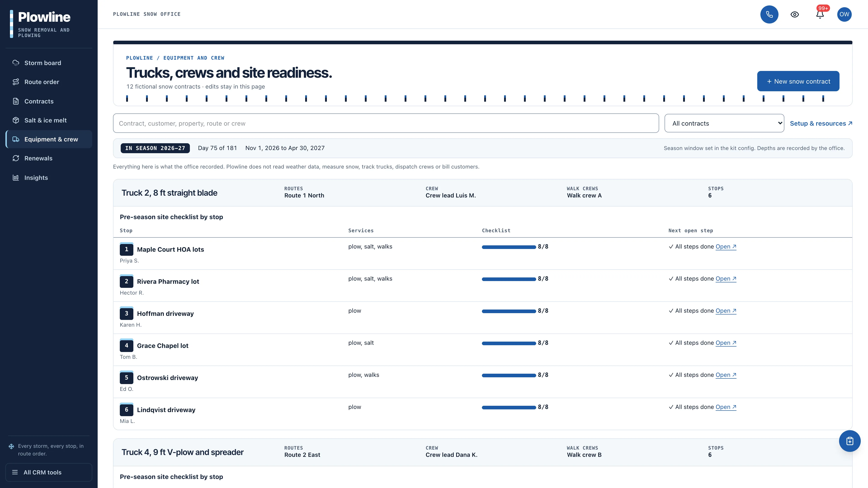Click Lindqvist driveway checklist progress bar
The image size is (868, 488).
pyautogui.click(x=509, y=407)
